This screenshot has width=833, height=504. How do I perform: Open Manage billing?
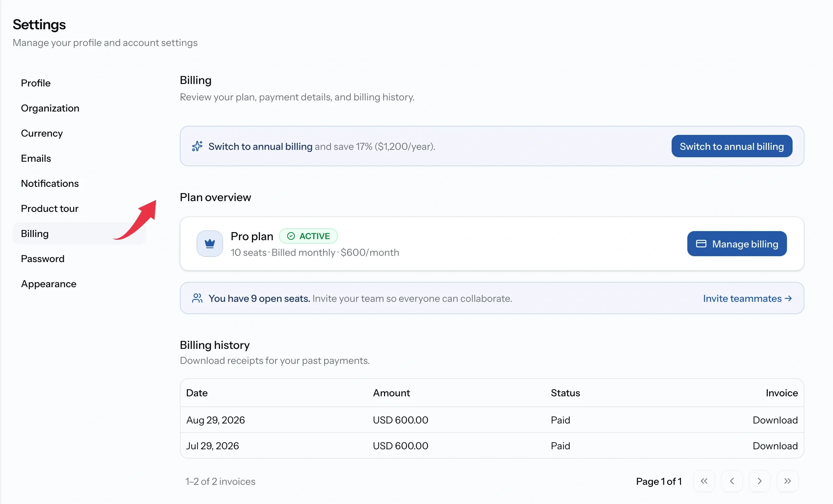pos(737,244)
